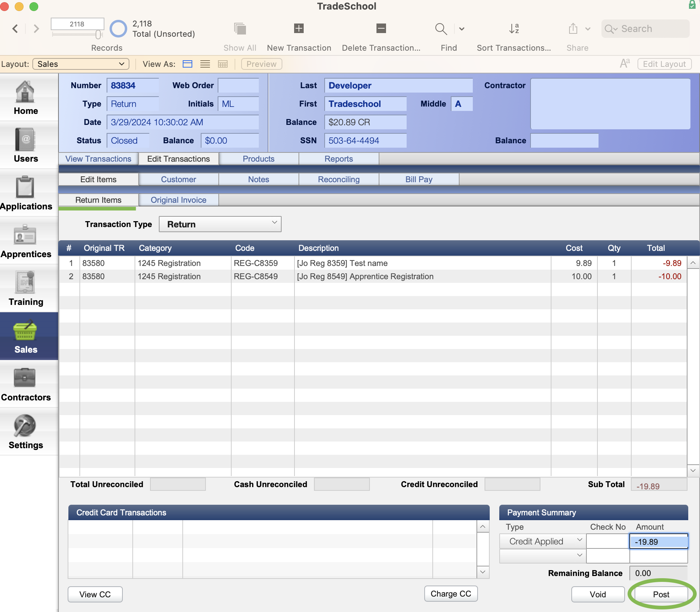700x612 pixels.
Task: Go to previous record arrow
Action: click(x=15, y=29)
